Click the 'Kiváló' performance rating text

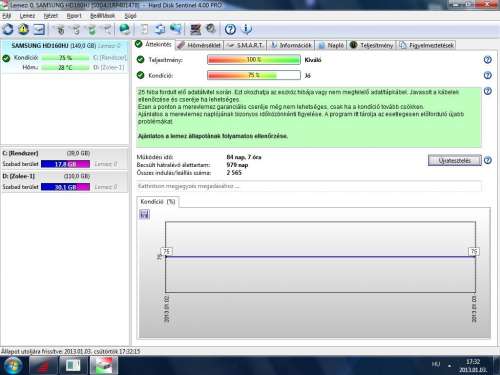pyautogui.click(x=313, y=60)
